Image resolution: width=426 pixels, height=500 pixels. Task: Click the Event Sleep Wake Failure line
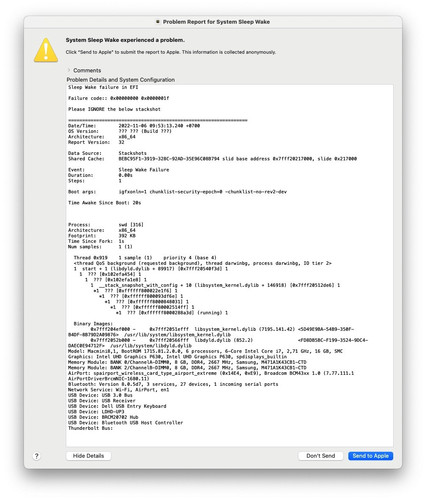pyautogui.click(x=119, y=170)
